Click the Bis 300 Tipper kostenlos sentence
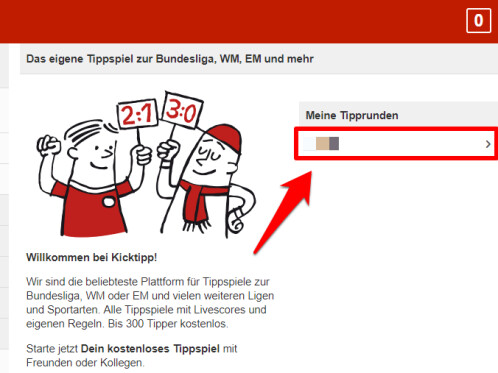 pos(168,324)
